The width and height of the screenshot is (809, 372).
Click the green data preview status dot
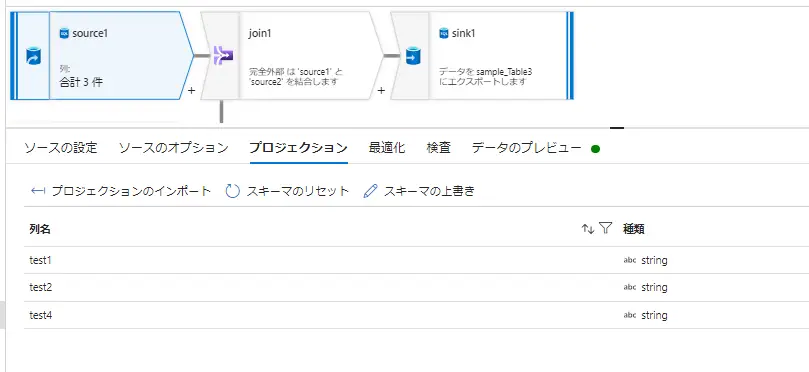(x=595, y=149)
